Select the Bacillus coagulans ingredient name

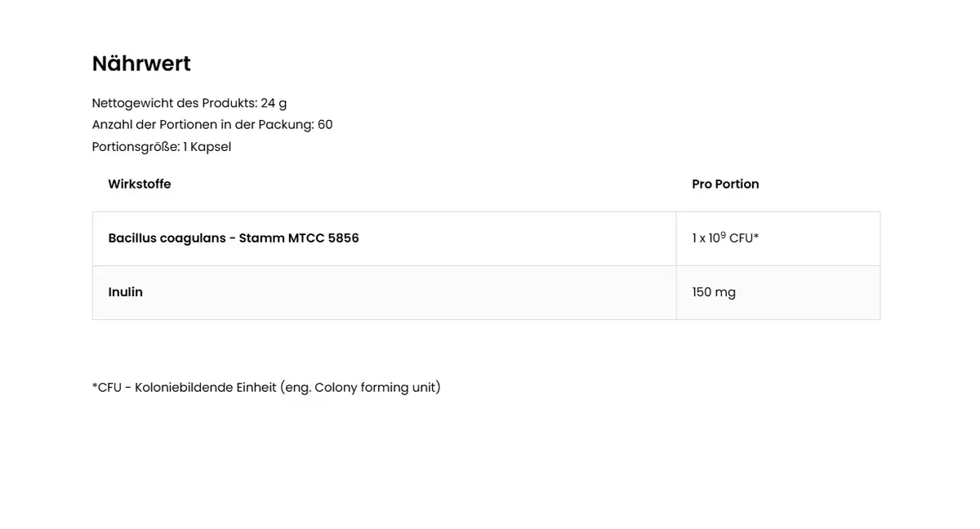click(167, 238)
